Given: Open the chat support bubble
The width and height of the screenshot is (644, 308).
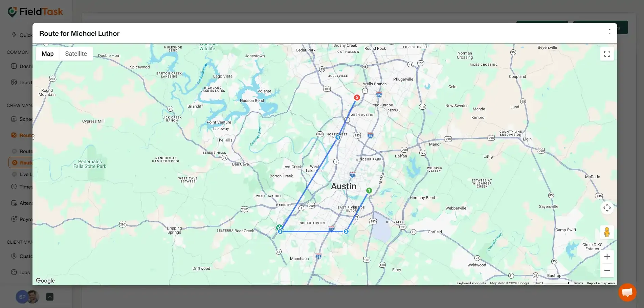Looking at the screenshot, I should pyautogui.click(x=627, y=292).
